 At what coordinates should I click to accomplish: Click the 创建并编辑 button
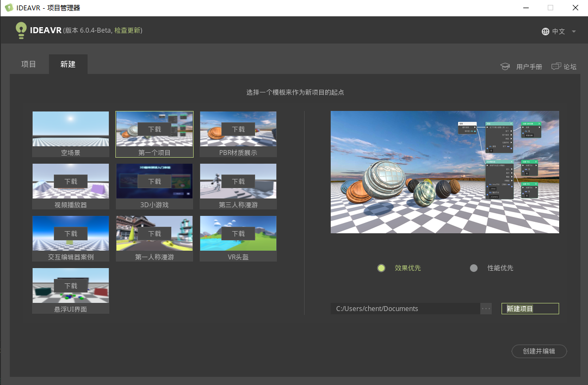(539, 351)
